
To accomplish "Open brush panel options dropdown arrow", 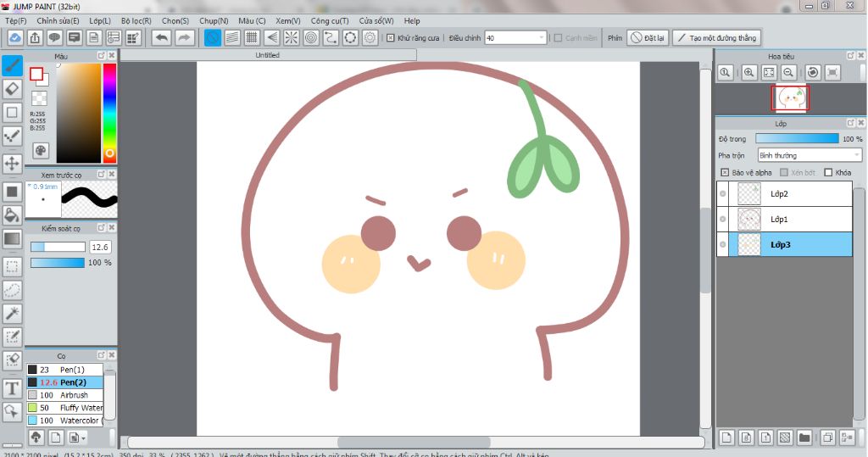I will [83, 438].
